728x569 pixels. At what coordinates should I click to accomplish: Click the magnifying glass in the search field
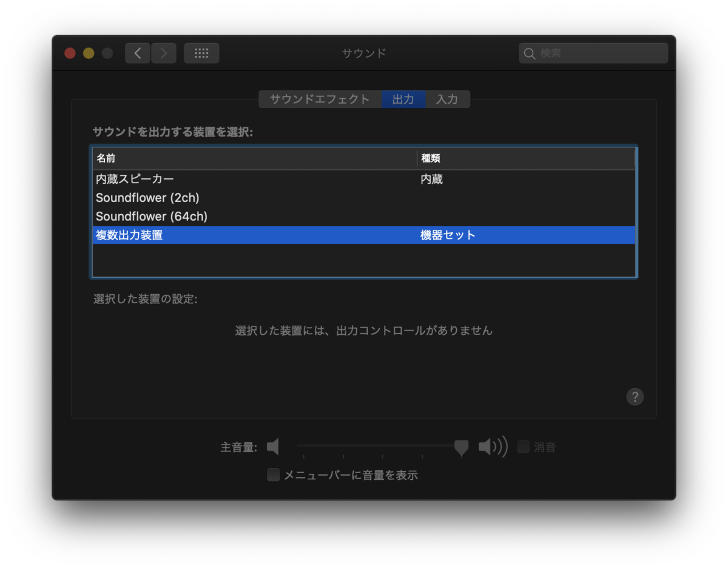click(x=529, y=53)
